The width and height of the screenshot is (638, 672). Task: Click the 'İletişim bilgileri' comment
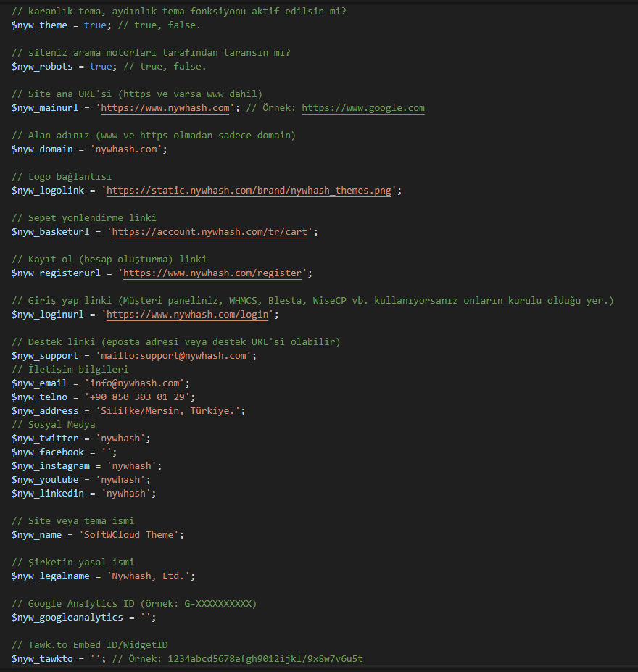click(x=70, y=370)
